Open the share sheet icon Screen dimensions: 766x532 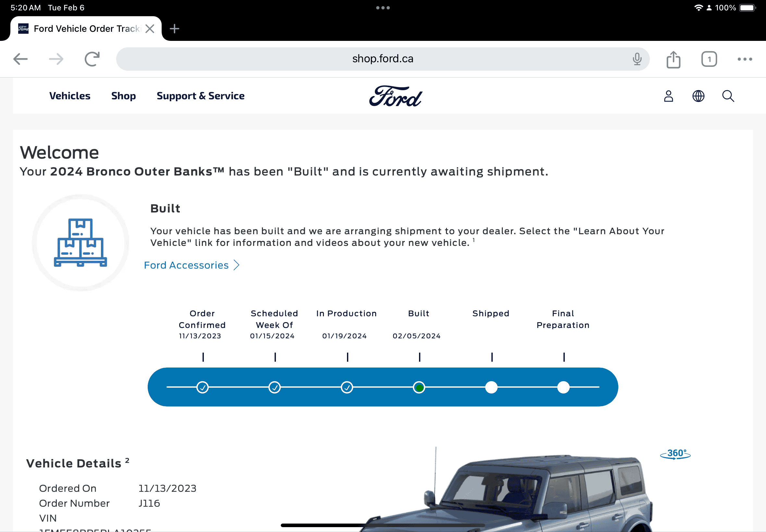[673, 59]
